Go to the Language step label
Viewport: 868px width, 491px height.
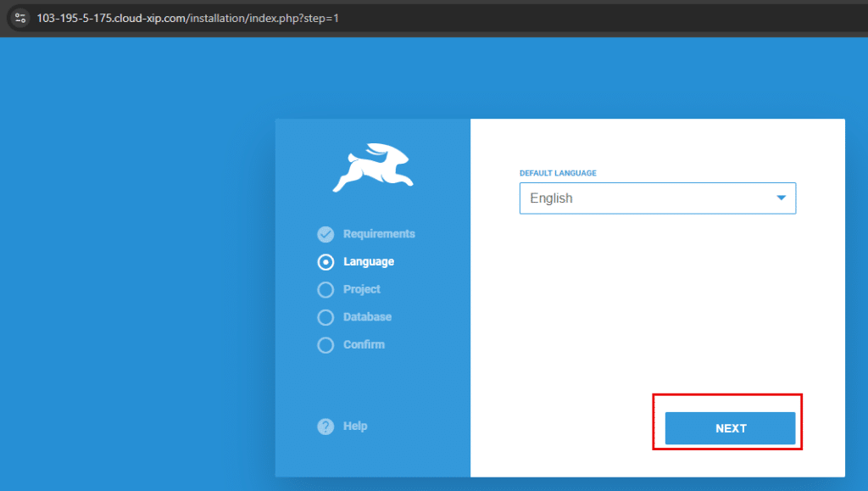coord(369,262)
